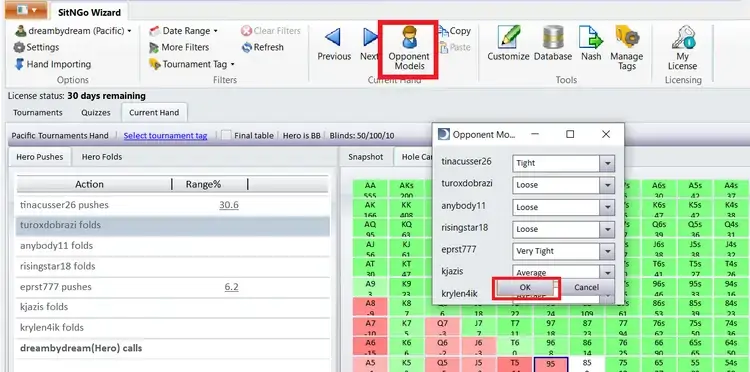Toggle the Final table checkbox
Screen dimensions: 750x372
[x=226, y=135]
